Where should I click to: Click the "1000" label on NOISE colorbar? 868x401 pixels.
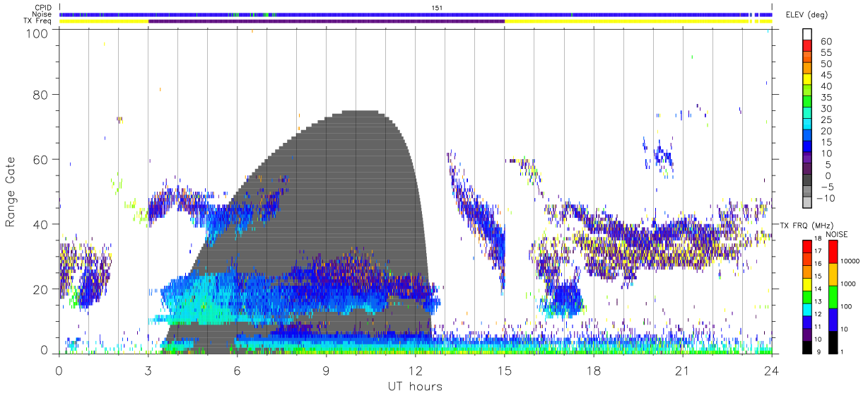(848, 284)
